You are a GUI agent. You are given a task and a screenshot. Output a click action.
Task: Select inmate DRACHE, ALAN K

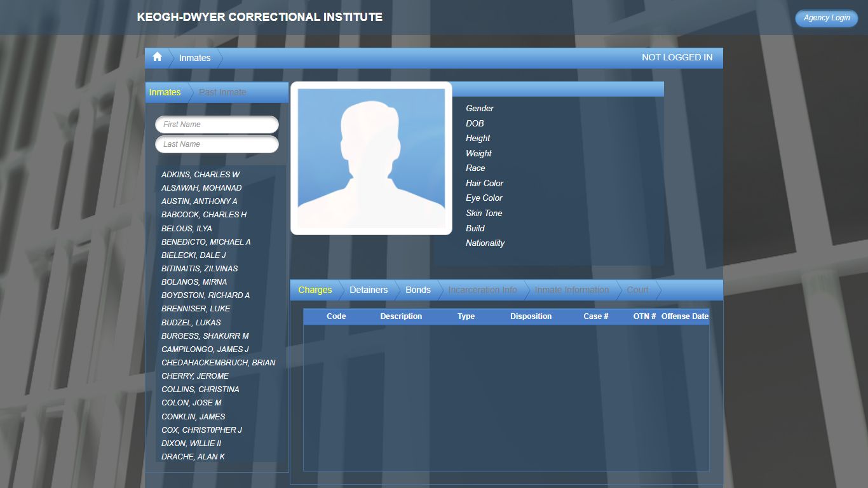point(193,457)
